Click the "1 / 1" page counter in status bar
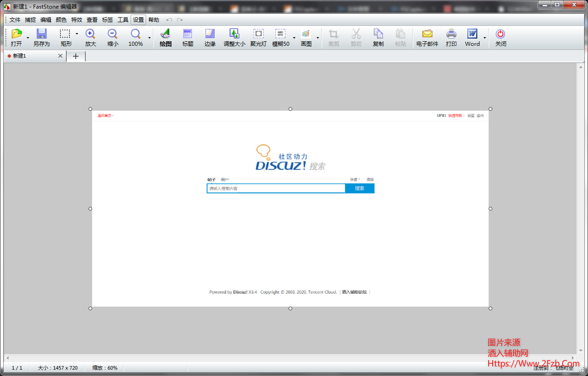 [x=17, y=368]
